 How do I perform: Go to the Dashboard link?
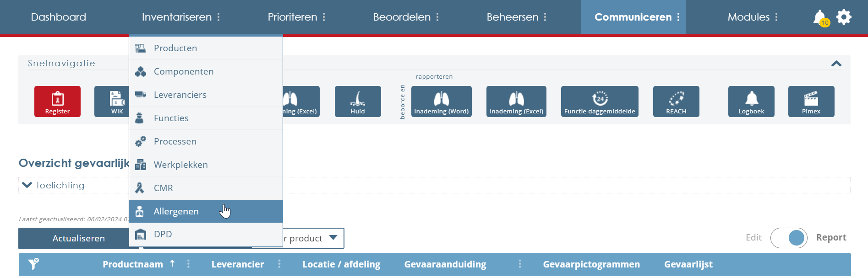pyautogui.click(x=58, y=17)
